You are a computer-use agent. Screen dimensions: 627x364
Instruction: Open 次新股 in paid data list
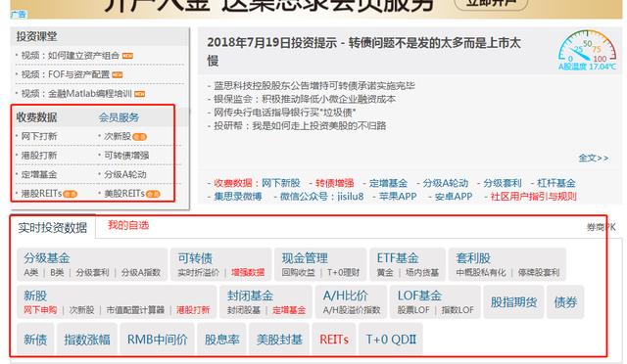pos(118,136)
